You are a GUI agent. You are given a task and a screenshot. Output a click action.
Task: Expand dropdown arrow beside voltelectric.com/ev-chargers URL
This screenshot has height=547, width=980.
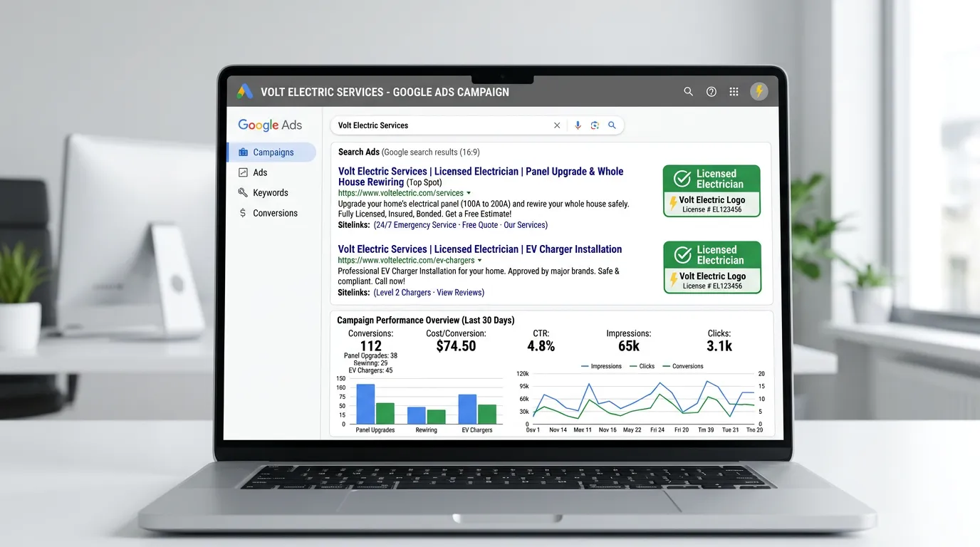[480, 261]
